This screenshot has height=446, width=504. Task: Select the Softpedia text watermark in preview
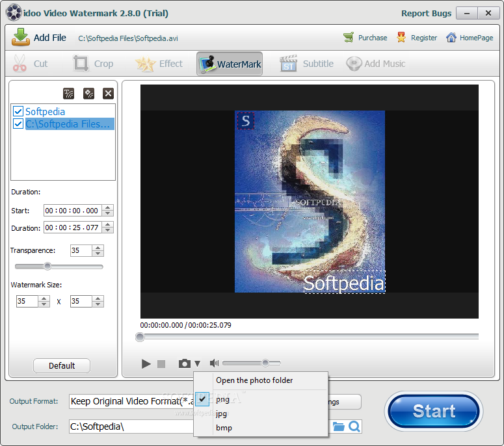(x=344, y=282)
